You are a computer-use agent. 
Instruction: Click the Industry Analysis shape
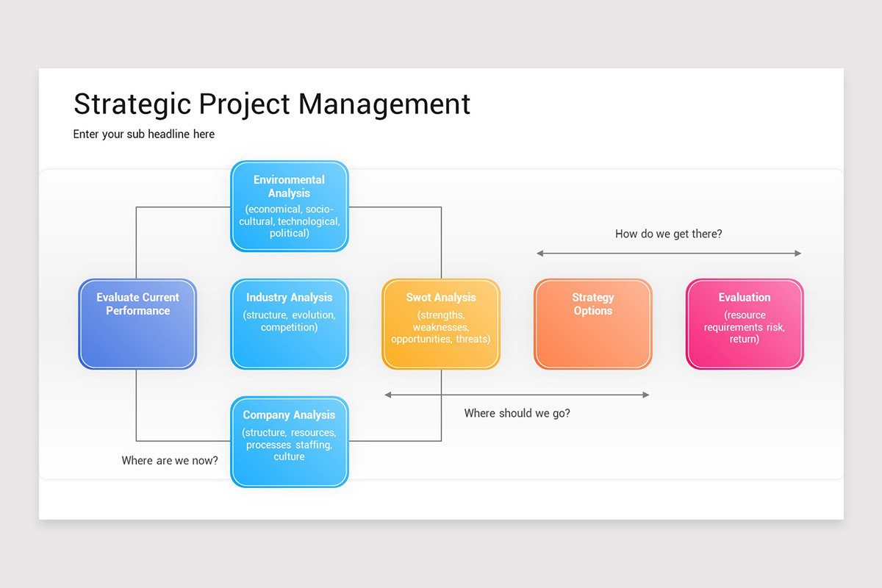click(289, 323)
